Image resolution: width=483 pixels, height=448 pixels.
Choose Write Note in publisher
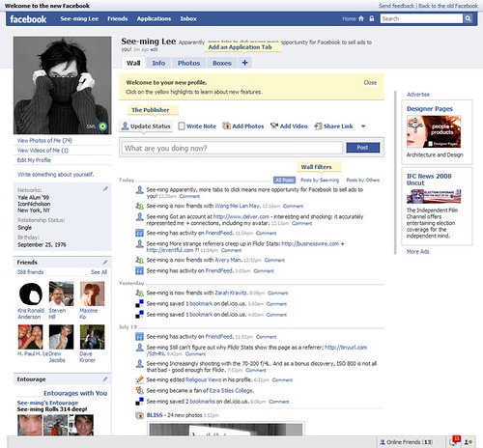pos(197,126)
